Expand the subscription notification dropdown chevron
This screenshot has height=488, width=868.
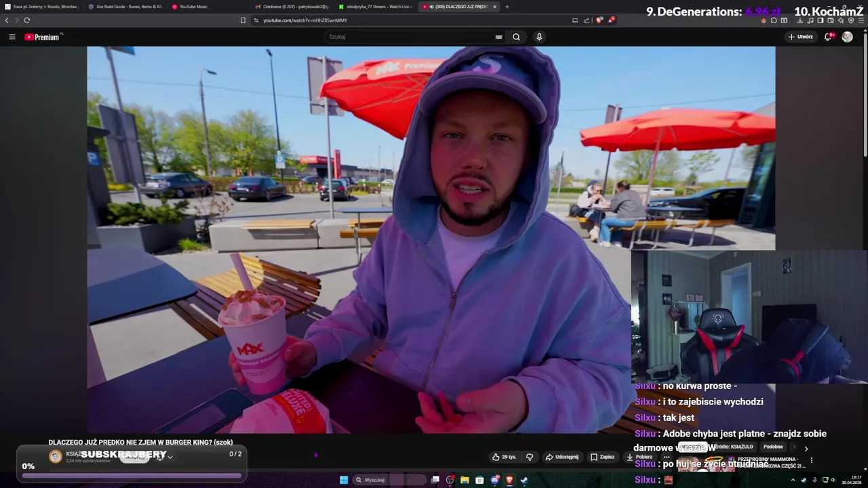[170, 457]
